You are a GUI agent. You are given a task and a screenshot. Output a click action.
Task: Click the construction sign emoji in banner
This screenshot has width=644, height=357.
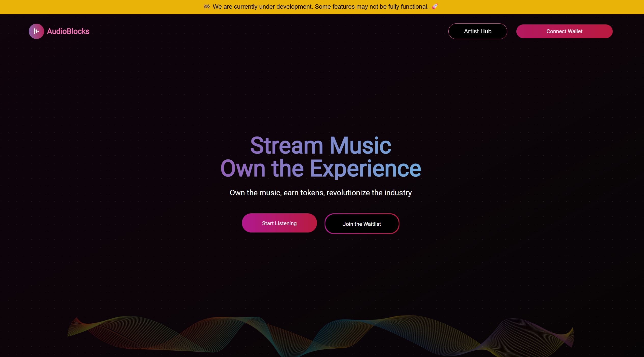(x=207, y=7)
